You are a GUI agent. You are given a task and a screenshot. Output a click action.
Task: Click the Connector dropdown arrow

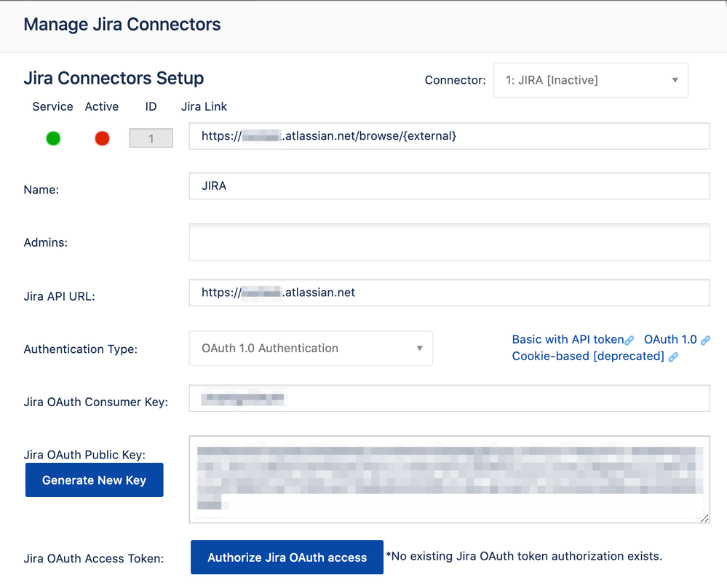675,80
